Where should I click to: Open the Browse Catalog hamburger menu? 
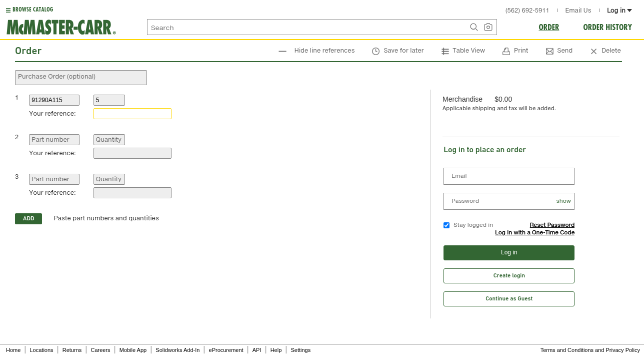coord(8,10)
